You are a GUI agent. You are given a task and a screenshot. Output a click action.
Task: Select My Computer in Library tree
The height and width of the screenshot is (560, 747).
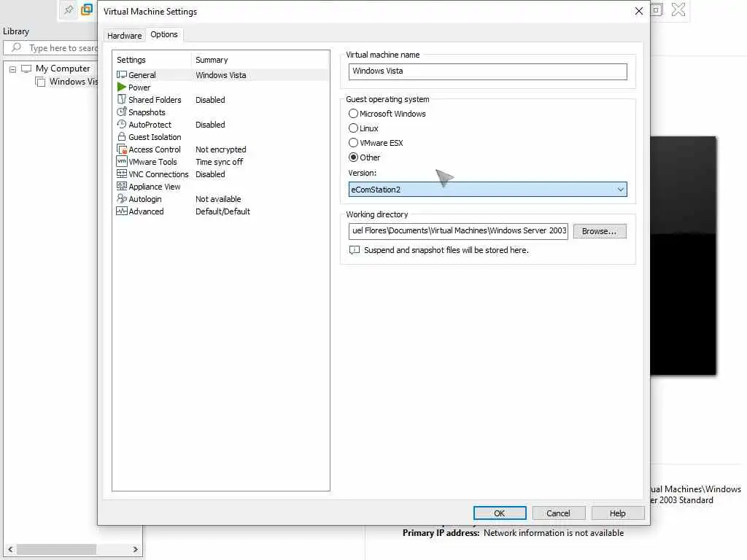click(63, 69)
